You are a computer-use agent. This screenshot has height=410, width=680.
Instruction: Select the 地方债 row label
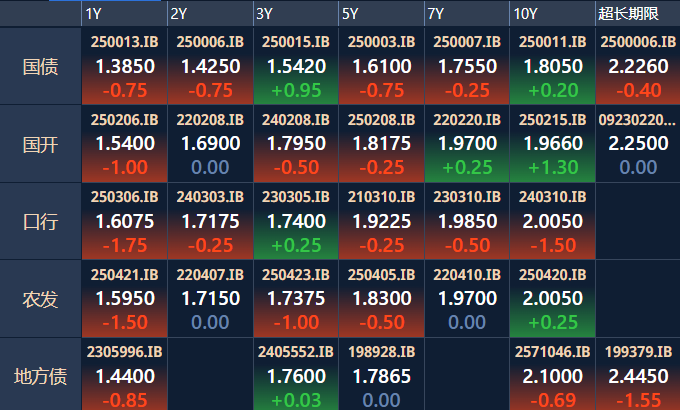point(40,376)
